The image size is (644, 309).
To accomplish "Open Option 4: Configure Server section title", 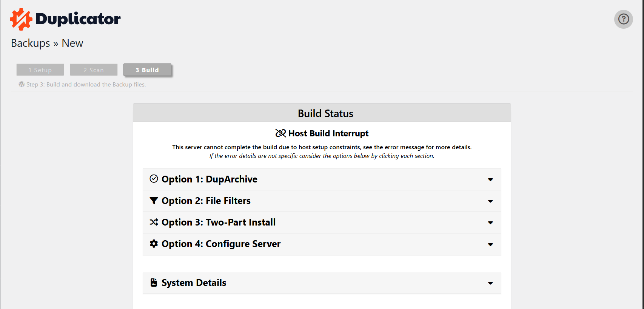I will click(x=221, y=244).
